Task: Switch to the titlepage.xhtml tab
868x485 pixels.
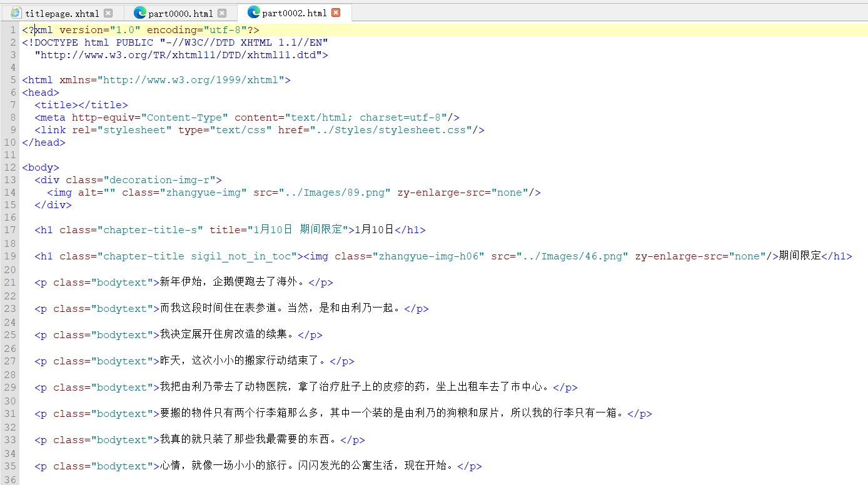Action: click(59, 12)
